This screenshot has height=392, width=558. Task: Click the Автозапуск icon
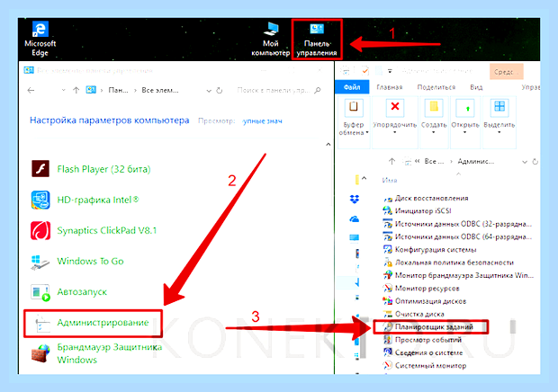[x=40, y=292]
